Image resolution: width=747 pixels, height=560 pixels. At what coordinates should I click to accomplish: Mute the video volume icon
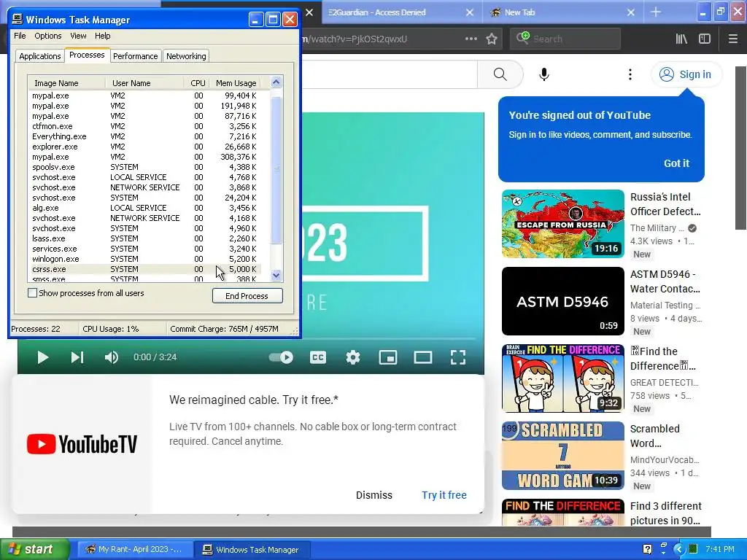point(112,357)
